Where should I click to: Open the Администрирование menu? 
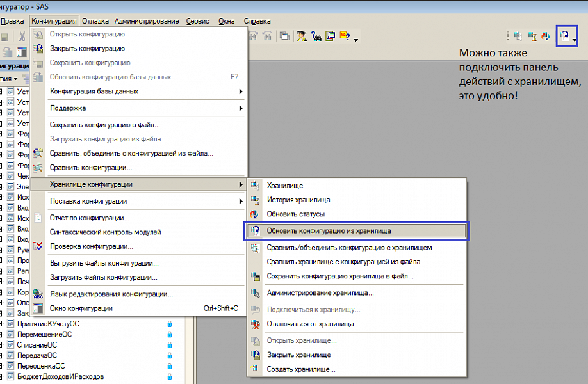click(147, 21)
